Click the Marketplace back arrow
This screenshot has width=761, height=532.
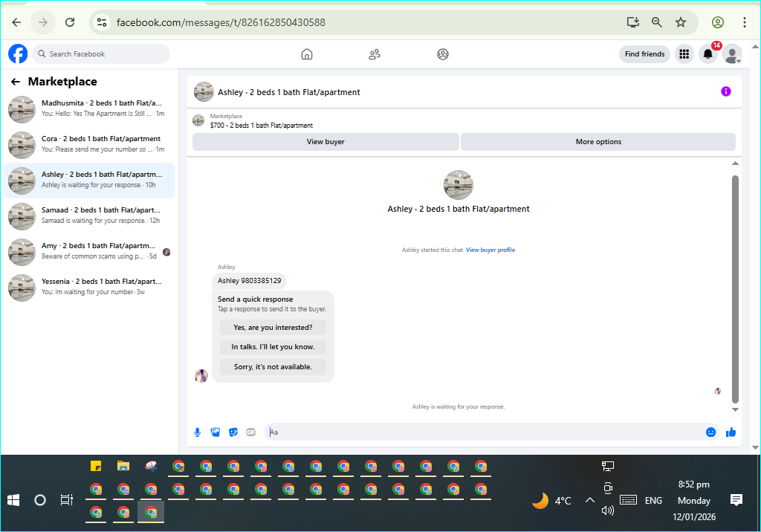click(x=16, y=82)
